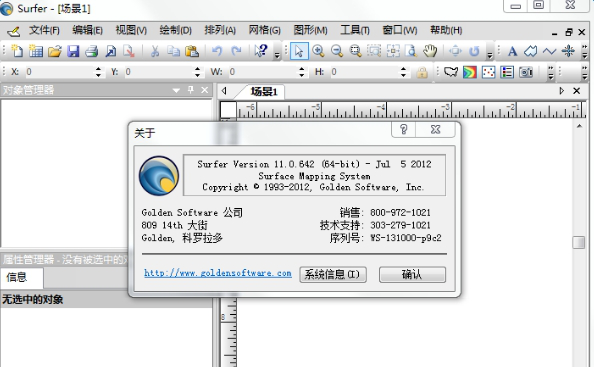Click the 系统信息(I) button
The width and height of the screenshot is (594, 381).
pos(333,274)
